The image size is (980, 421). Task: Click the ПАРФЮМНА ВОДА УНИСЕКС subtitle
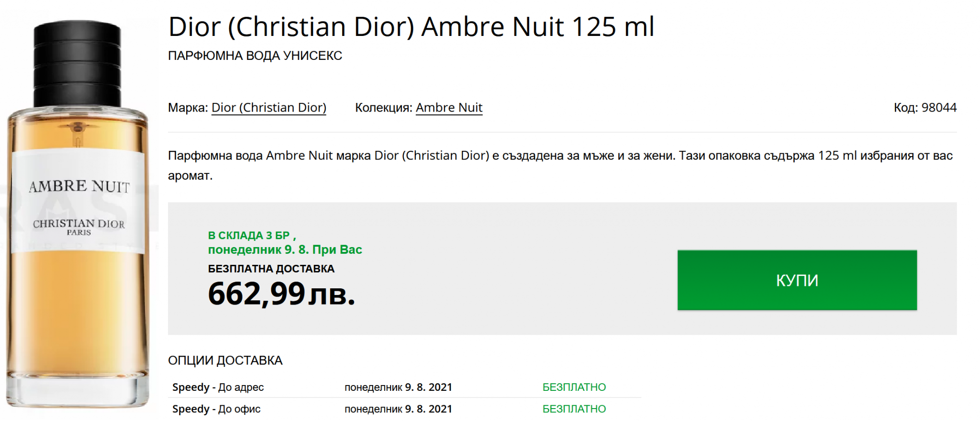click(x=255, y=56)
